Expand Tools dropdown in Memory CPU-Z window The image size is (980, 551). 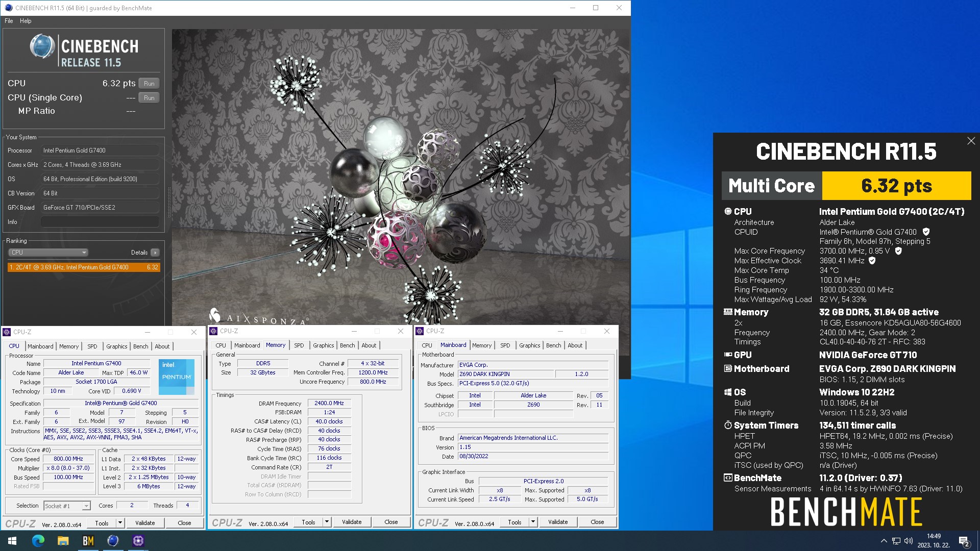click(327, 522)
